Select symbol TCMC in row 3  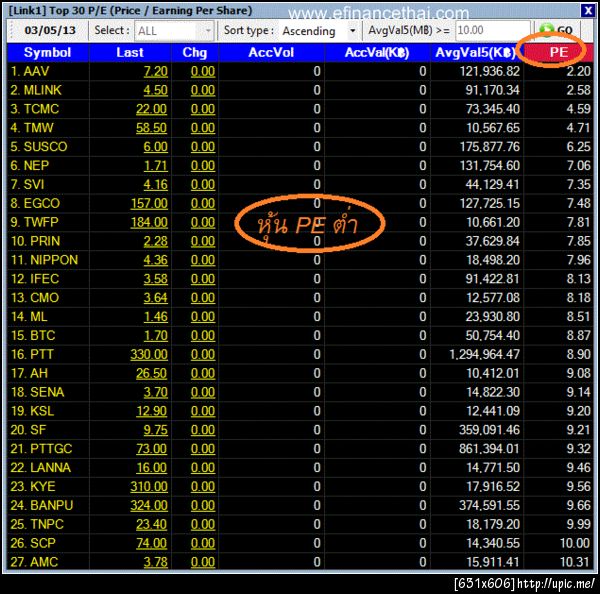tap(41, 109)
